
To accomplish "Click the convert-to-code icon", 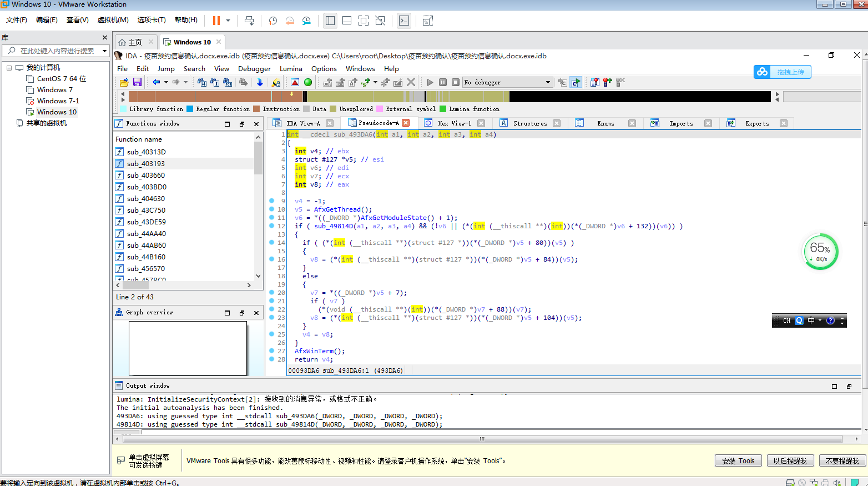I will (327, 82).
